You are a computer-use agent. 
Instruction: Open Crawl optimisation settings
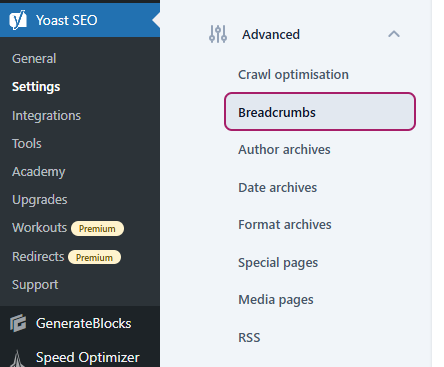293,75
